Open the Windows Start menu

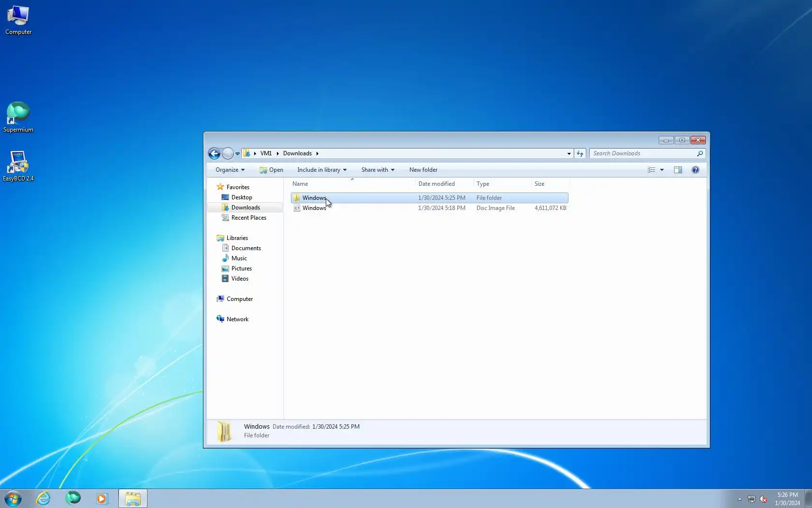pos(13,498)
